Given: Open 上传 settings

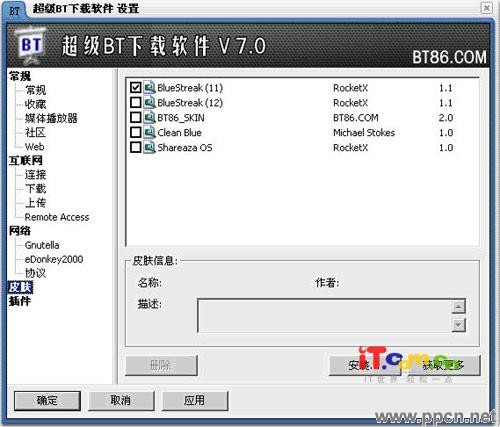Looking at the screenshot, I should coord(36,203).
